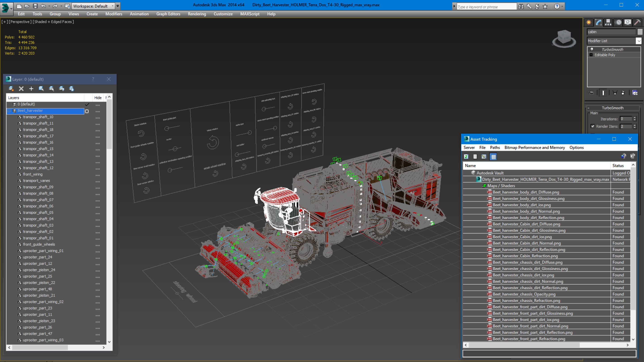Open quick access toolbar customize arrow
The height and width of the screenshot is (362, 644).
coord(117,6)
